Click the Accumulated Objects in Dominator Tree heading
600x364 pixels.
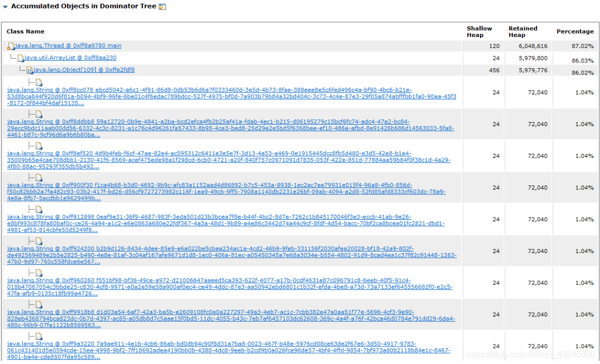pos(84,6)
